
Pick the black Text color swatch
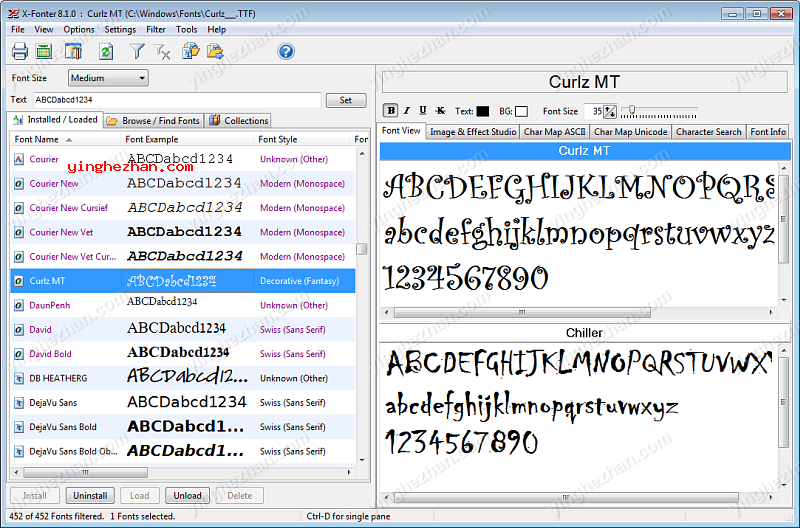tap(483, 111)
